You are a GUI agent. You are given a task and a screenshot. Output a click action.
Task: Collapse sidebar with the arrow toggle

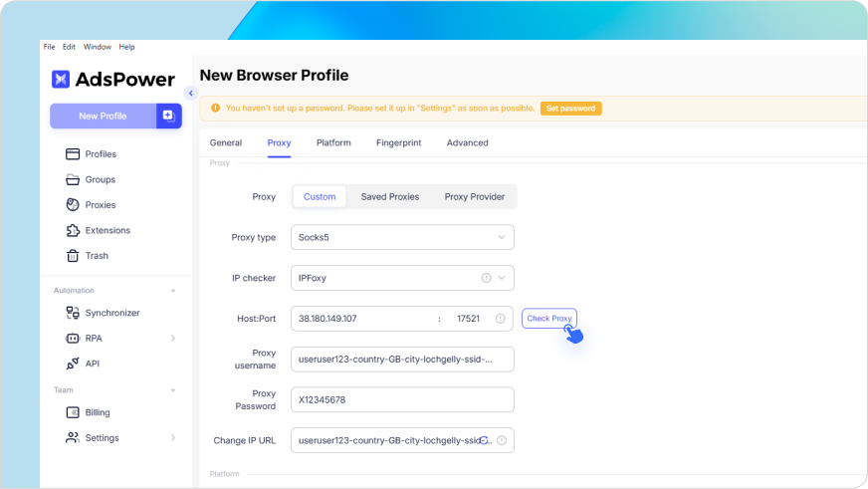(x=190, y=94)
